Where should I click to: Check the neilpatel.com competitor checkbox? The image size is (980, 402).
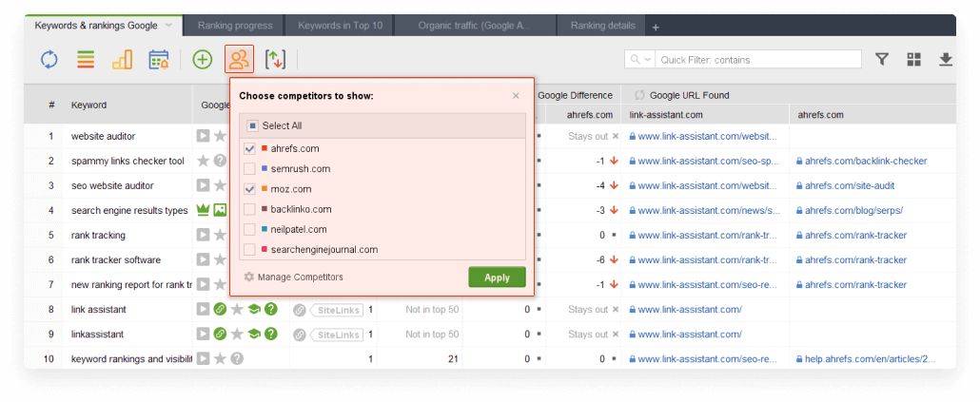click(x=249, y=229)
